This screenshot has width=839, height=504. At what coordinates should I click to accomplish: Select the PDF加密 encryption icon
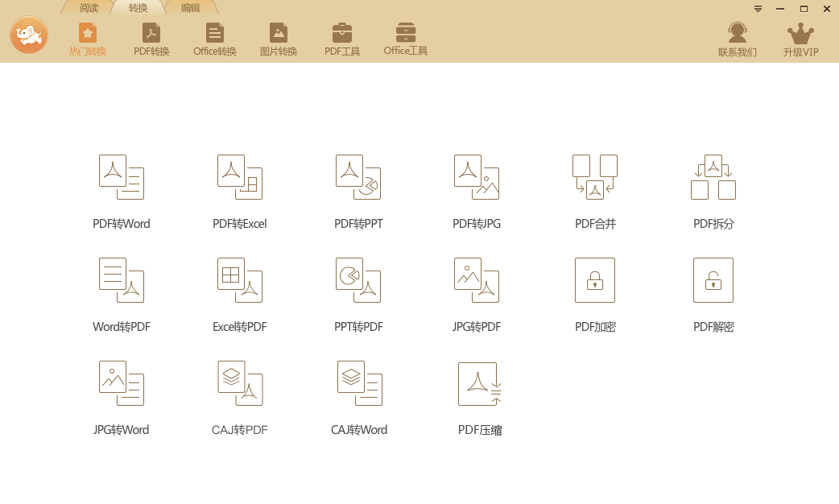595,280
